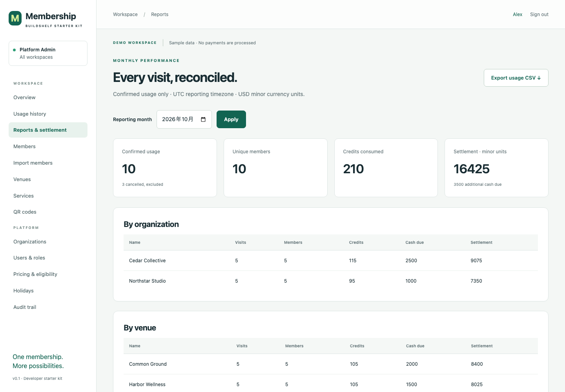Image resolution: width=565 pixels, height=392 pixels.
Task: Click the settlement total 16425
Action: pyautogui.click(x=472, y=169)
